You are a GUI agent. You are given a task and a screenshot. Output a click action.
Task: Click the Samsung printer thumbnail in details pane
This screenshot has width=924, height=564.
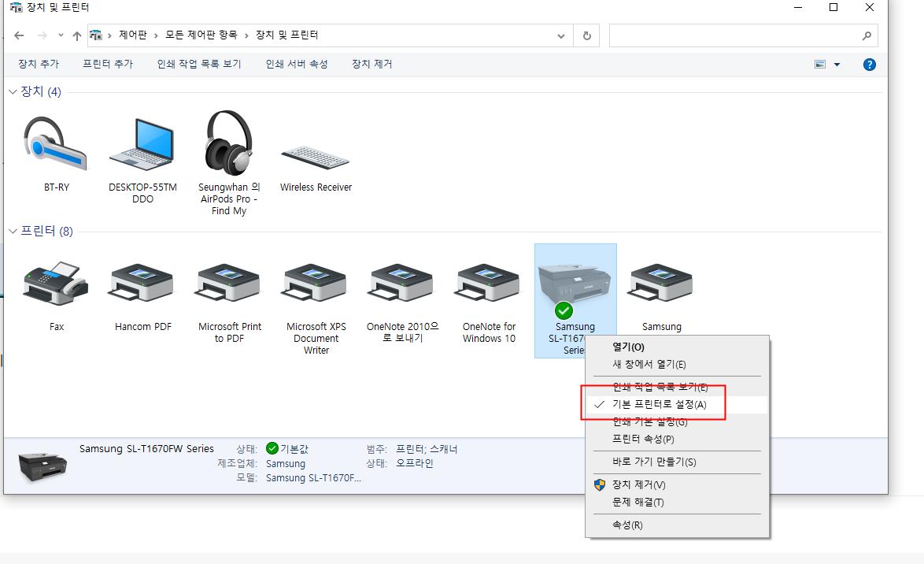click(43, 466)
